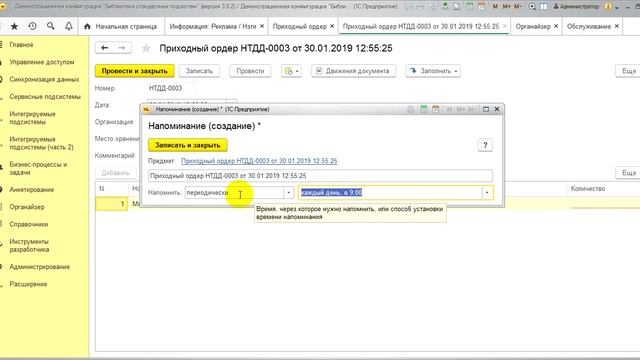The image size is (640, 360).
Task: Open Сервисные подсистемы section
Action: pyautogui.click(x=45, y=97)
